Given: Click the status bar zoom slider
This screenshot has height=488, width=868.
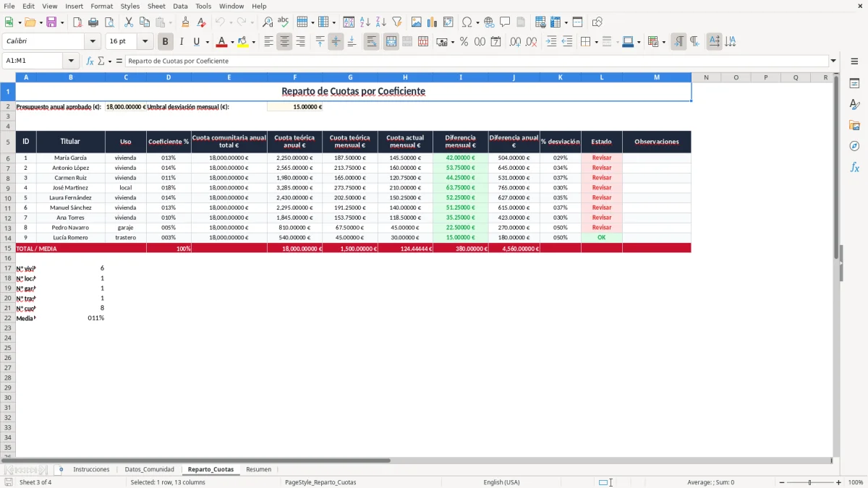Looking at the screenshot, I should pyautogui.click(x=809, y=482).
